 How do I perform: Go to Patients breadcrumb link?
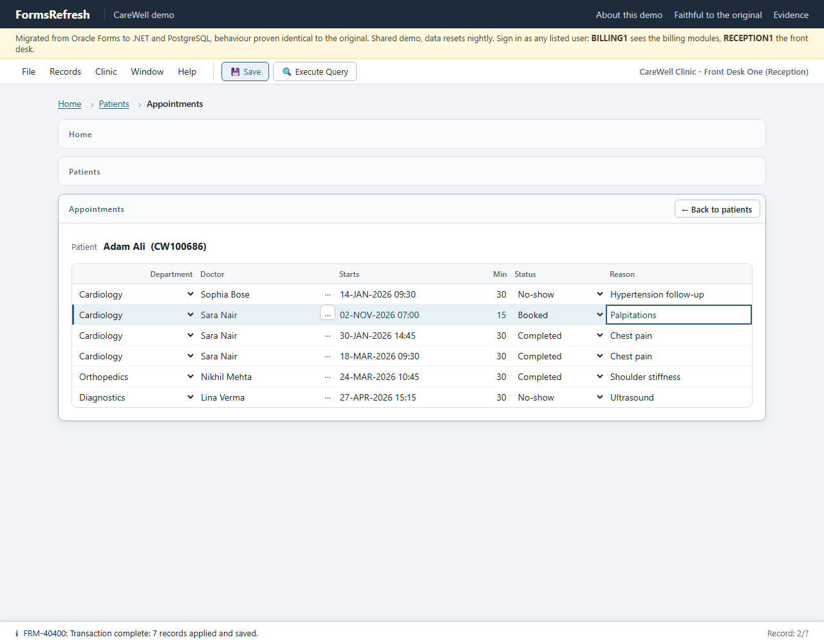click(x=114, y=104)
